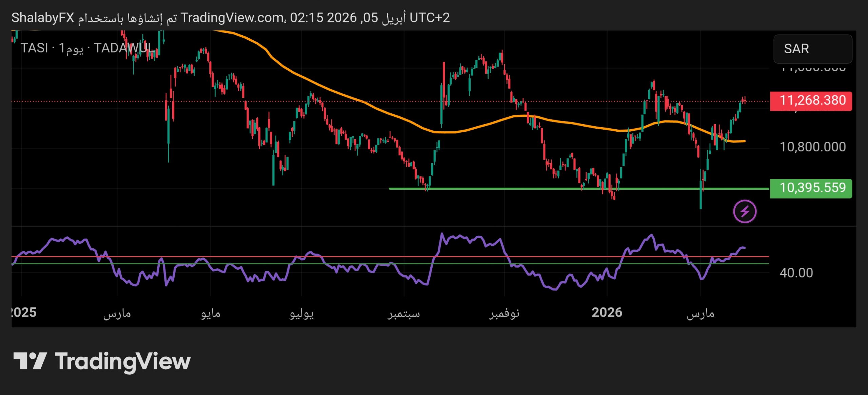Image resolution: width=868 pixels, height=395 pixels.
Task: Click the 2026 year marker on timeline
Action: pyautogui.click(x=607, y=313)
